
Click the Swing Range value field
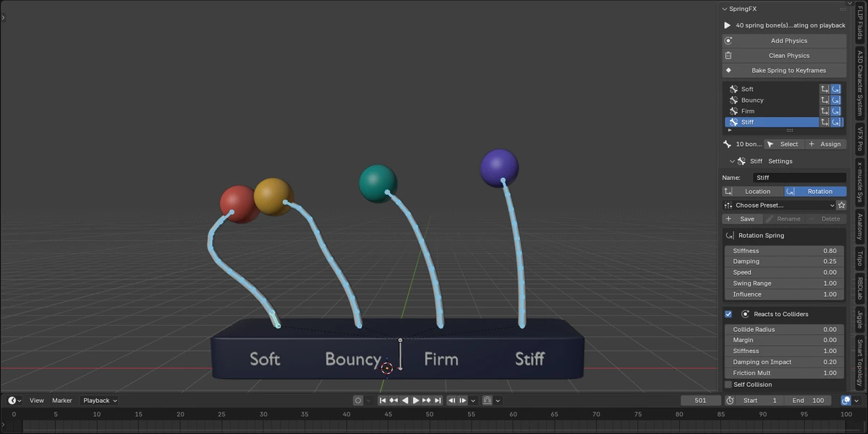784,284
